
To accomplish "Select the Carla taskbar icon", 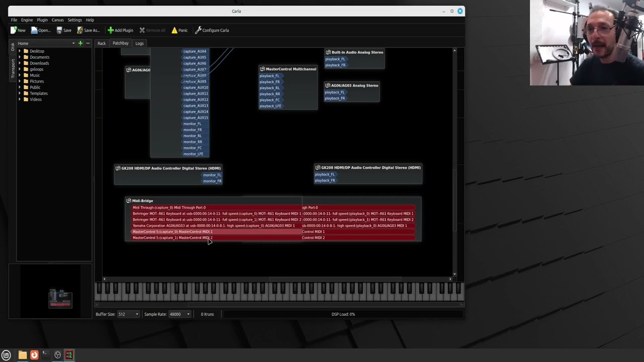I will tap(69, 355).
